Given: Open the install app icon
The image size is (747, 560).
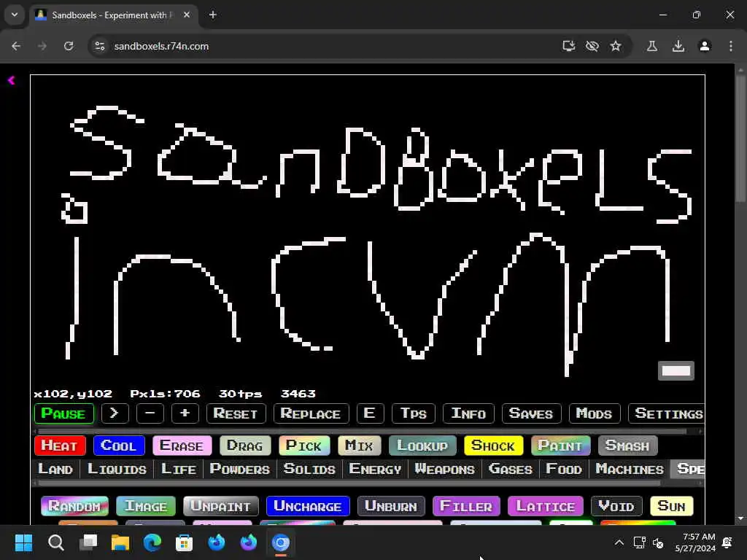Looking at the screenshot, I should [568, 46].
